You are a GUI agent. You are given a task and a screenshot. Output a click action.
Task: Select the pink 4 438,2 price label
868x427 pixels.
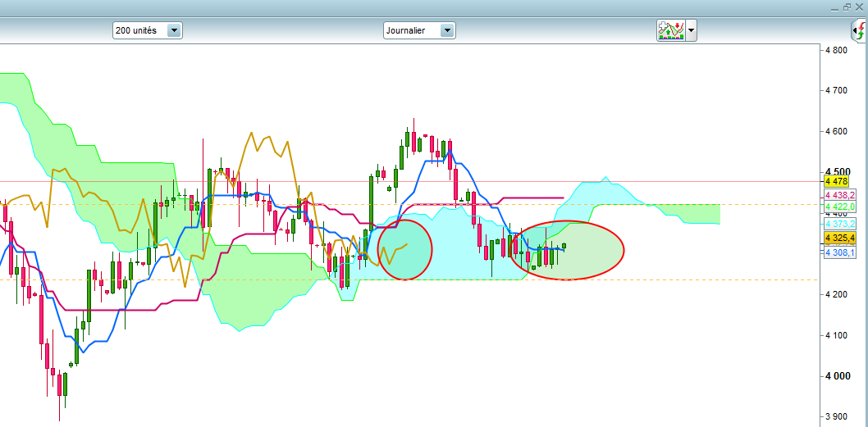click(840, 195)
